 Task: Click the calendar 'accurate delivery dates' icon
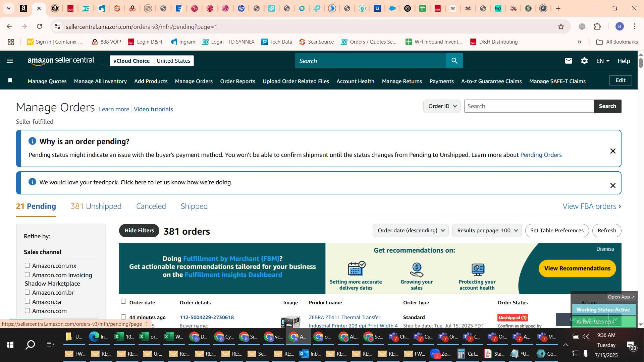point(356,268)
